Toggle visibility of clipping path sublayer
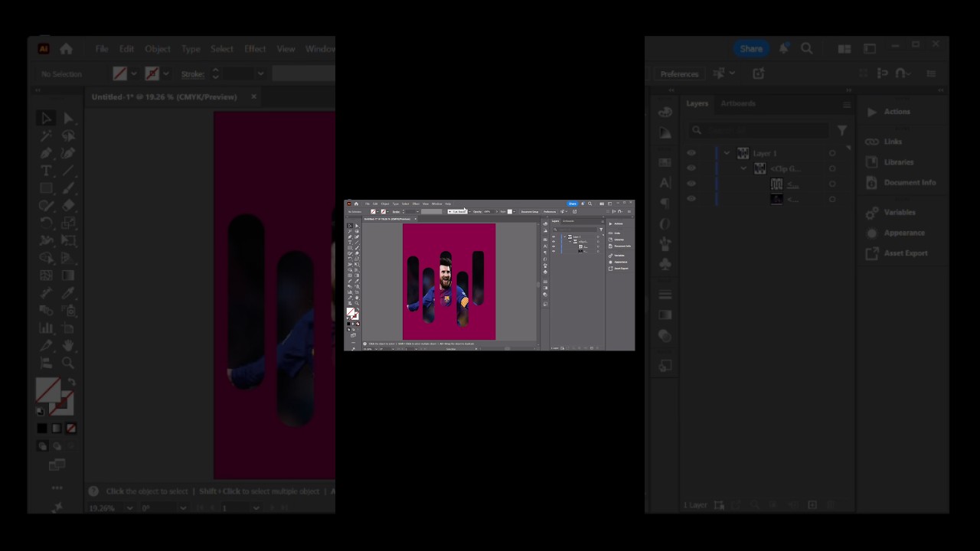The image size is (980, 551). click(691, 184)
